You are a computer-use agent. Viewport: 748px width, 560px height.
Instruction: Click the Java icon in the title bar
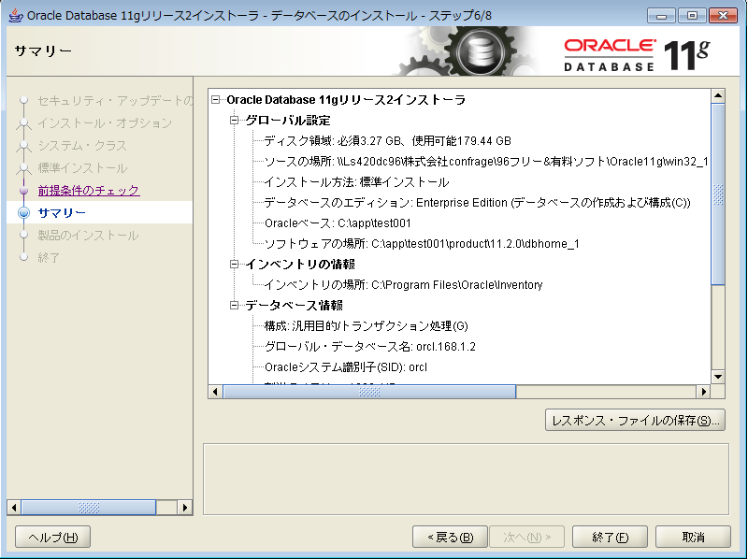pos(16,15)
